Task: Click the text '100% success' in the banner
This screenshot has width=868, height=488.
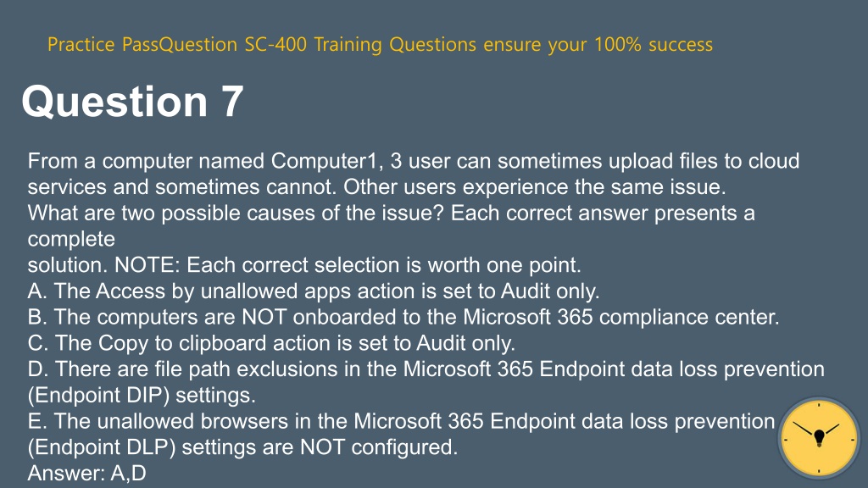Action: (654, 44)
